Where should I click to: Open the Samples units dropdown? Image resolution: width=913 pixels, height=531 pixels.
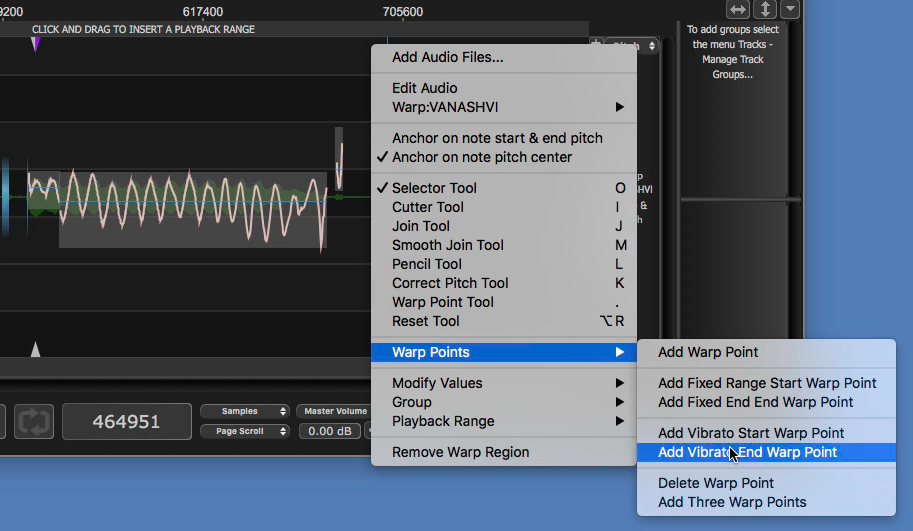(245, 411)
